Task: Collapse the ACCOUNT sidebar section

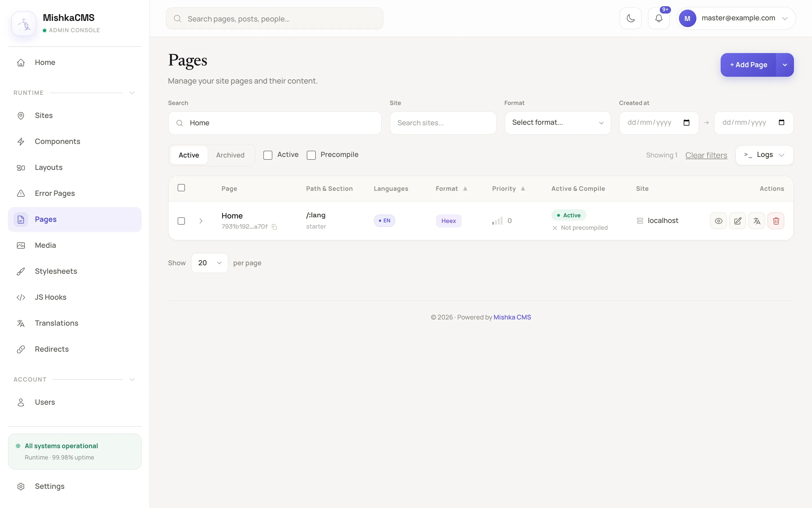Action: (132, 379)
